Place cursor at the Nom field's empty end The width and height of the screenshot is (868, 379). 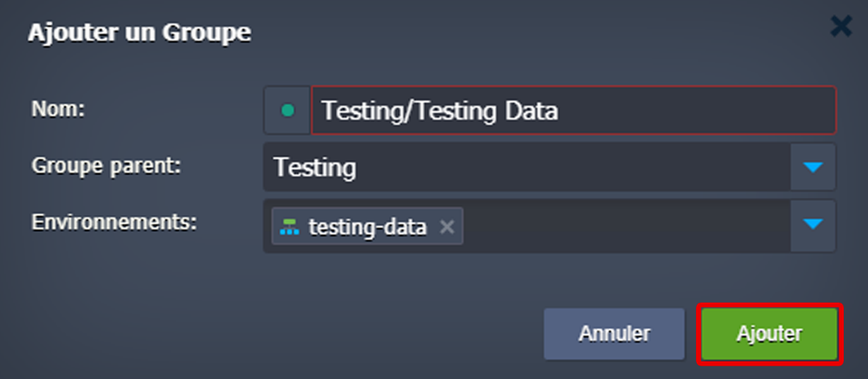click(x=698, y=111)
